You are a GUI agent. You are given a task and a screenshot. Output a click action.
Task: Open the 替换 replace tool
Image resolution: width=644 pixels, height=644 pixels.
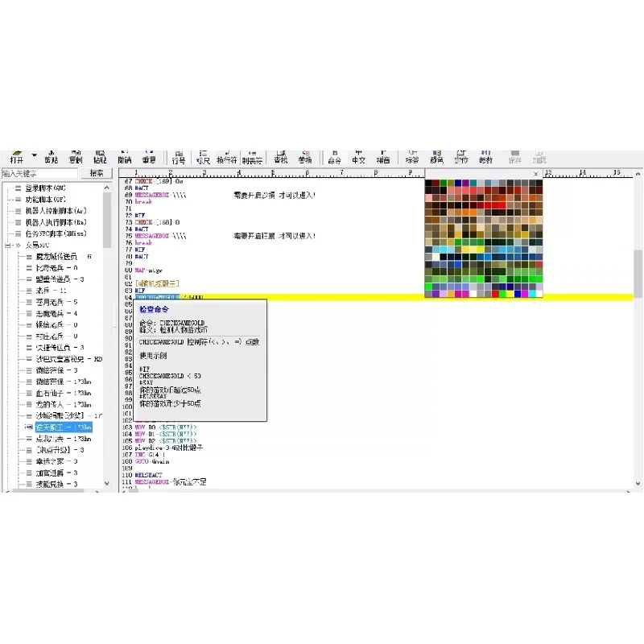pyautogui.click(x=305, y=158)
